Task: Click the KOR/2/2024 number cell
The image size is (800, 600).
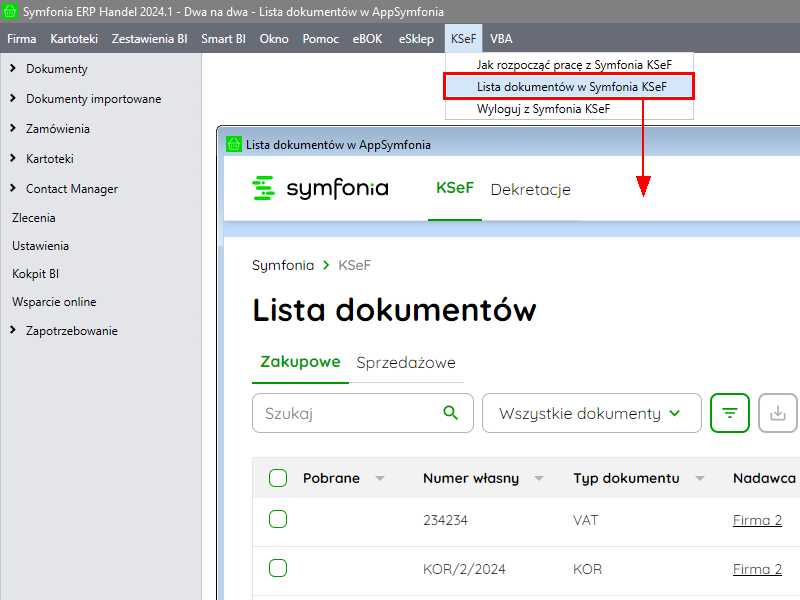Action: [x=464, y=569]
